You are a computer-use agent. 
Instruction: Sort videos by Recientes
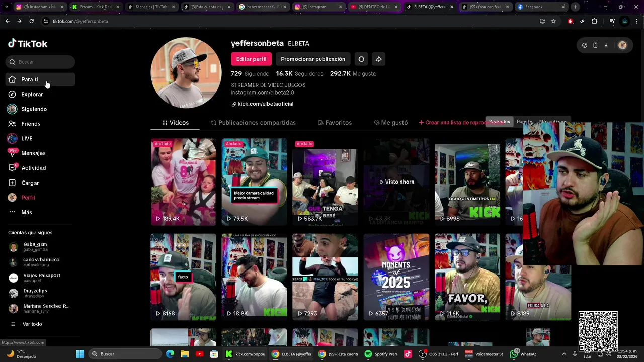(x=499, y=122)
